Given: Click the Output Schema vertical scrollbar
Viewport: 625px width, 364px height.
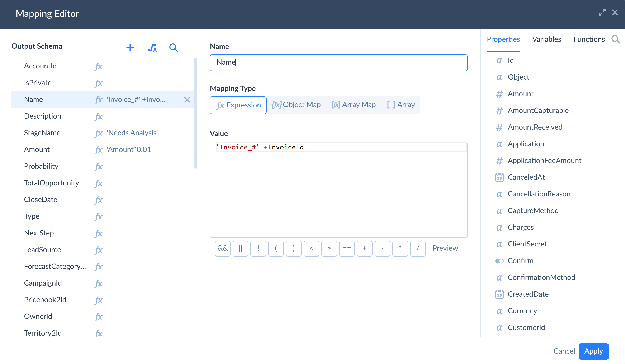Looking at the screenshot, I should [195, 113].
